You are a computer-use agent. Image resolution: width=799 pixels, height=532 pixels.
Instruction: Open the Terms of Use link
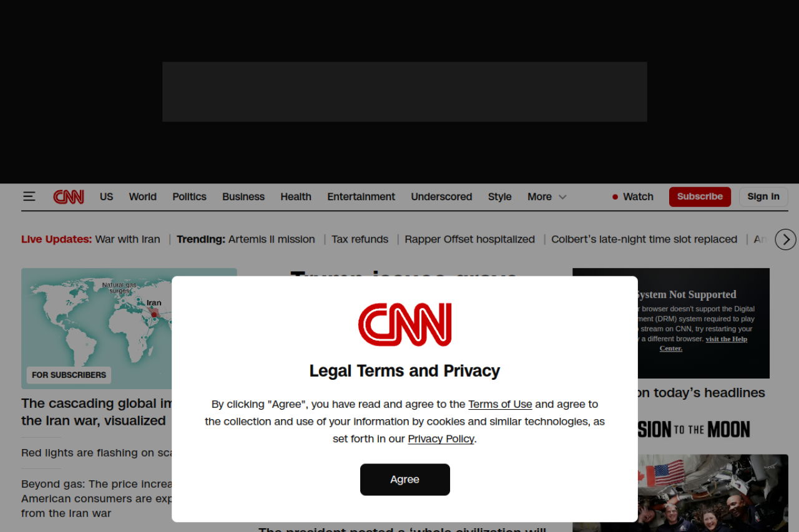(x=500, y=404)
